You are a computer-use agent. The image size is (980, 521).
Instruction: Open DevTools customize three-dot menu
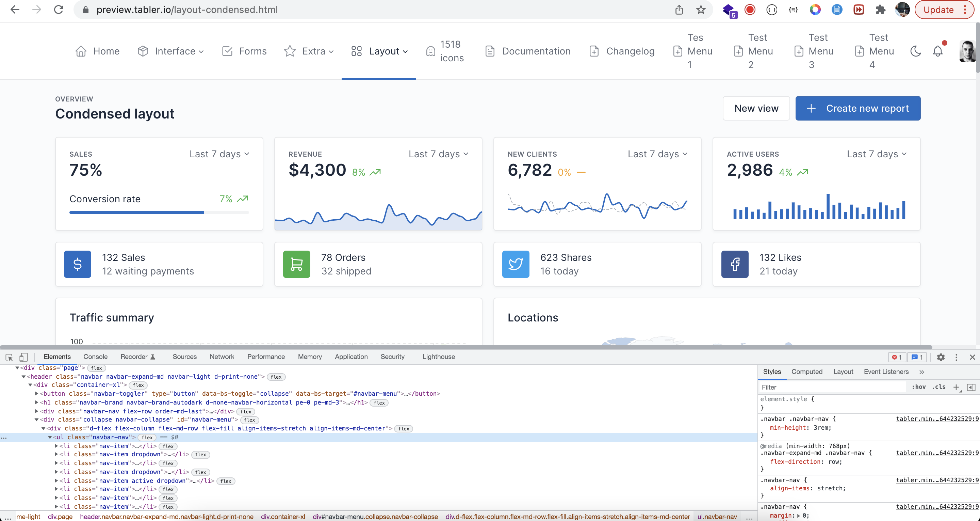click(957, 357)
